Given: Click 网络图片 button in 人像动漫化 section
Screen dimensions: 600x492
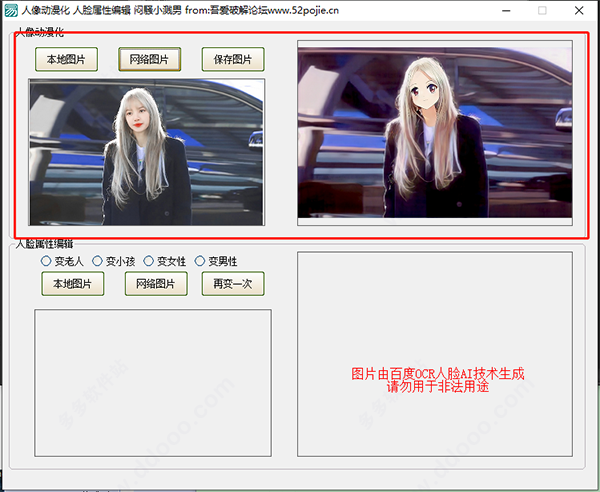Looking at the screenshot, I should pos(149,59).
